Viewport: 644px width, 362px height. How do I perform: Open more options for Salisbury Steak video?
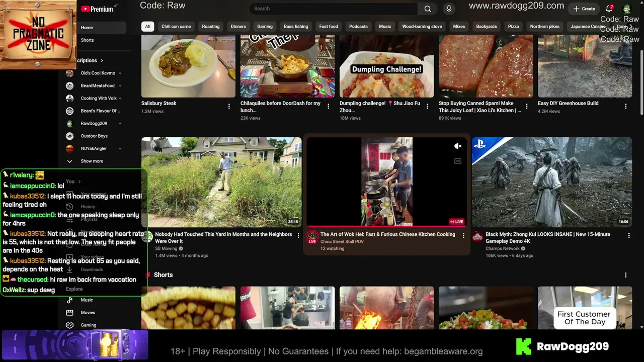[x=229, y=106]
